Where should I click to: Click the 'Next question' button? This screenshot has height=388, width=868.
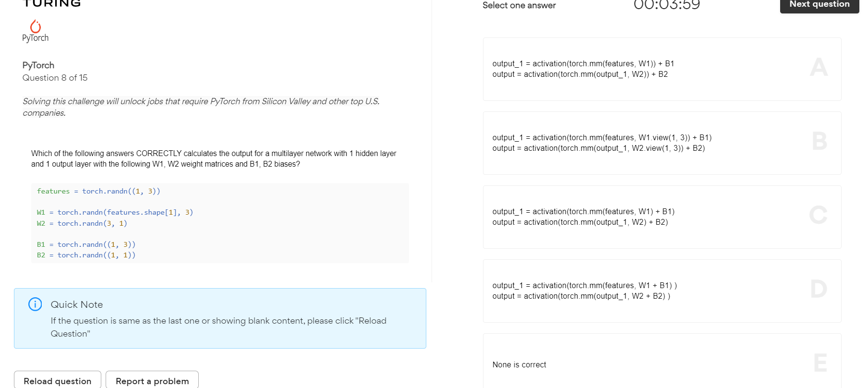pyautogui.click(x=819, y=3)
